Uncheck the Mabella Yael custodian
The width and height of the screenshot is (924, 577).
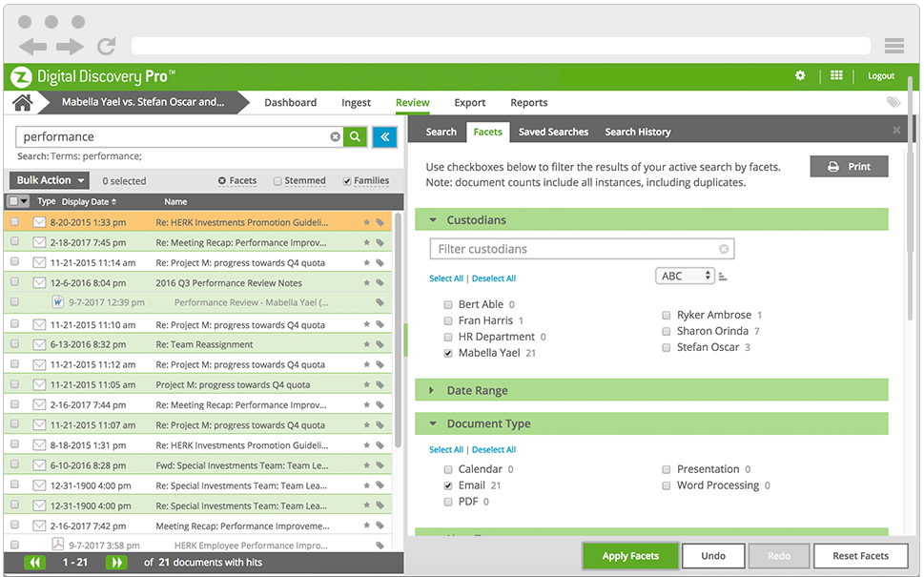tap(448, 353)
